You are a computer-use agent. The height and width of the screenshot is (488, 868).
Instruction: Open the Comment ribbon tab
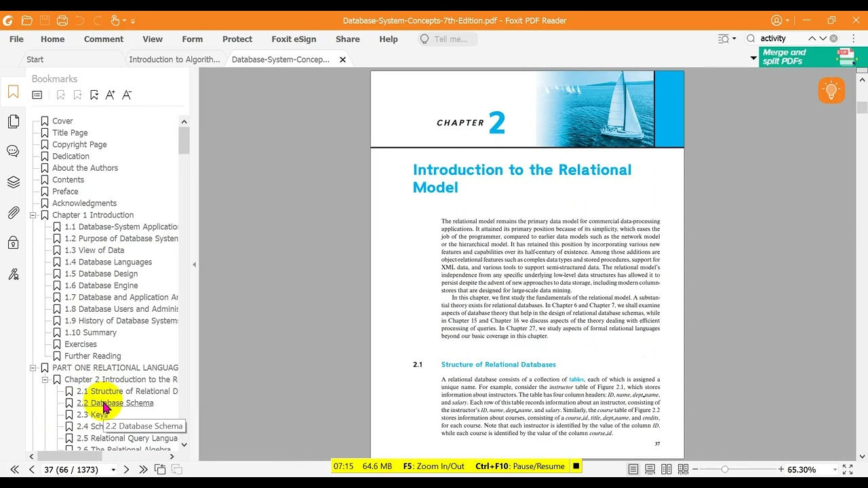[104, 39]
